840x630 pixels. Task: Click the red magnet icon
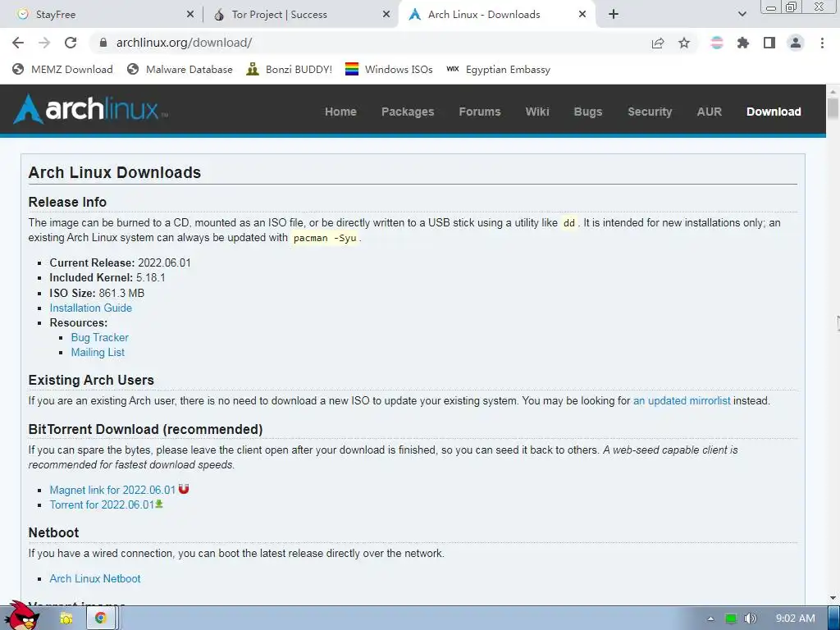[x=184, y=489]
